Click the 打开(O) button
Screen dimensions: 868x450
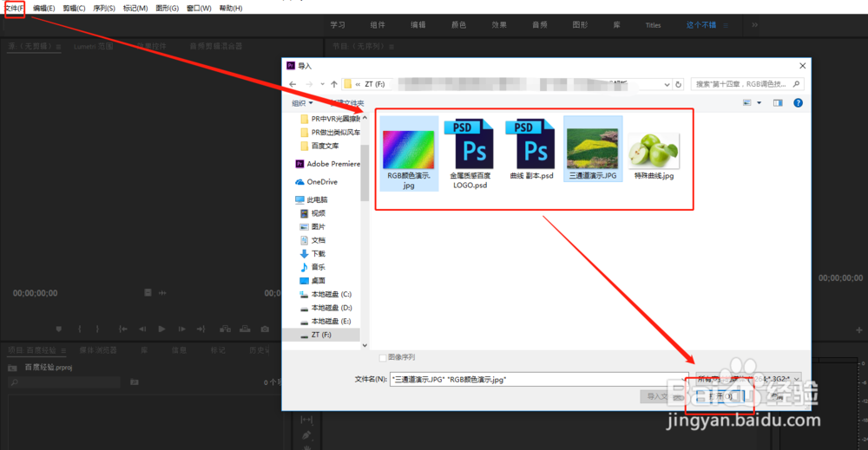pyautogui.click(x=722, y=396)
